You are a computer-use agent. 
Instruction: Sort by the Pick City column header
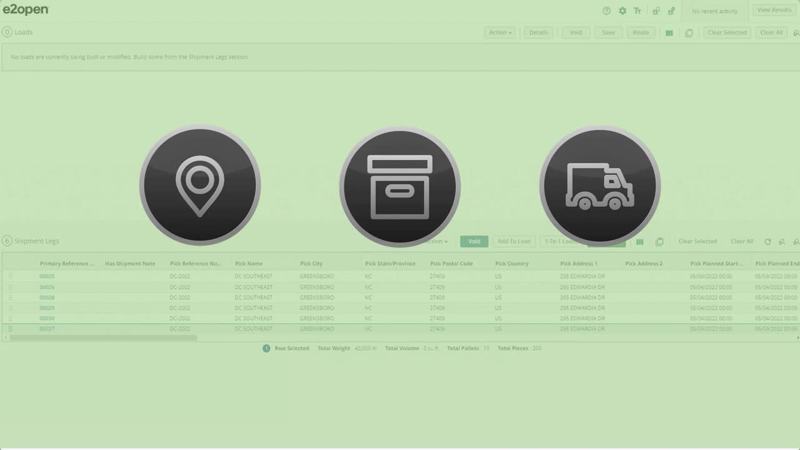pos(311,264)
